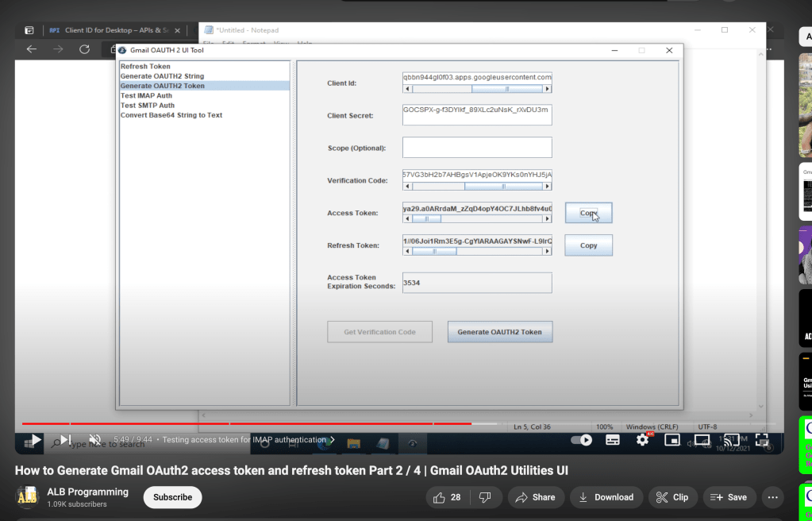
Task: Focus the Verification Code text field
Action: 477,176
